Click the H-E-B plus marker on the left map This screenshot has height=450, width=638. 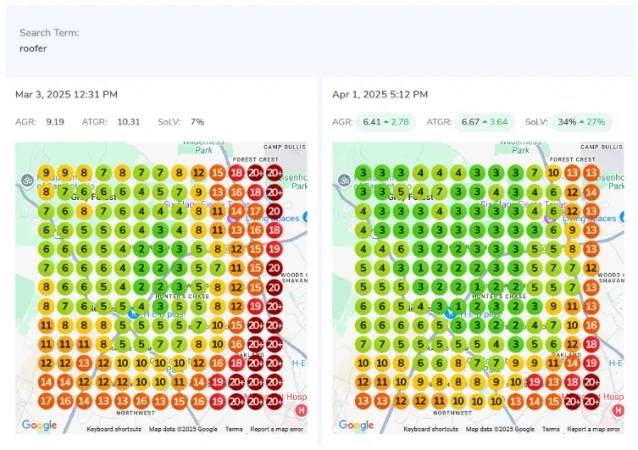click(133, 313)
